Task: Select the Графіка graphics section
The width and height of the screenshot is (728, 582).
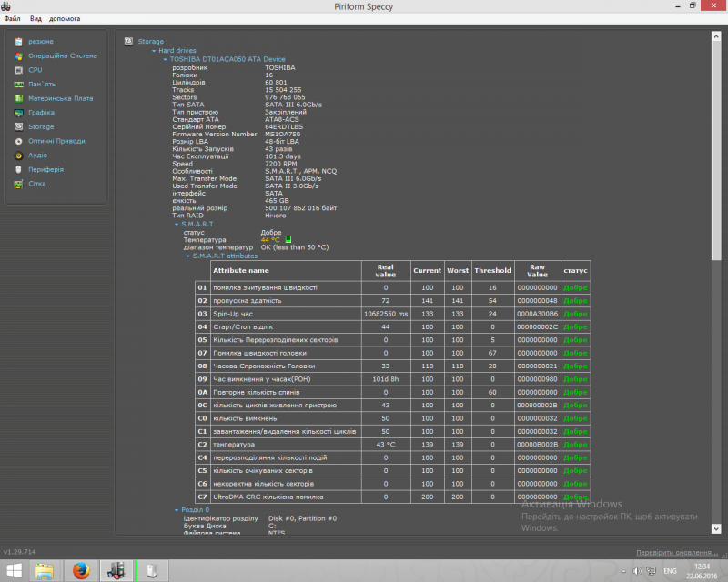Action: (41, 113)
